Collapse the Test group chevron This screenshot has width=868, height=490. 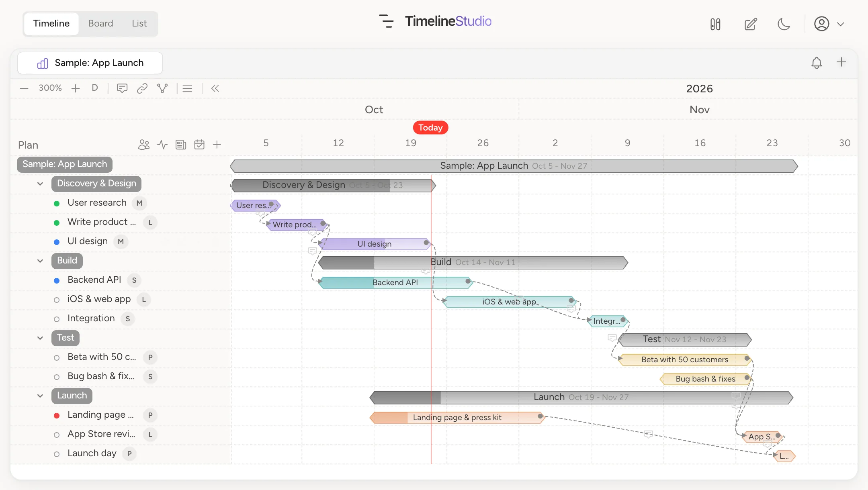[40, 338]
